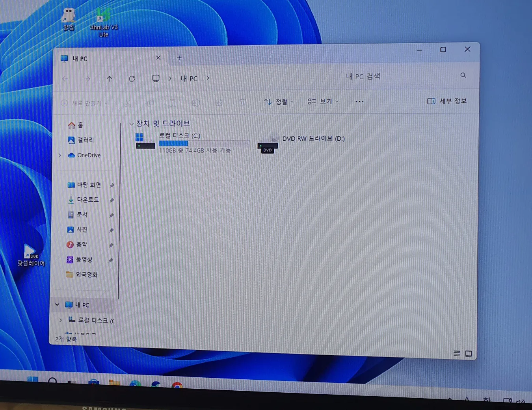Select 로컬 디스크 in the navigation tree
The width and height of the screenshot is (532, 410).
(x=91, y=320)
